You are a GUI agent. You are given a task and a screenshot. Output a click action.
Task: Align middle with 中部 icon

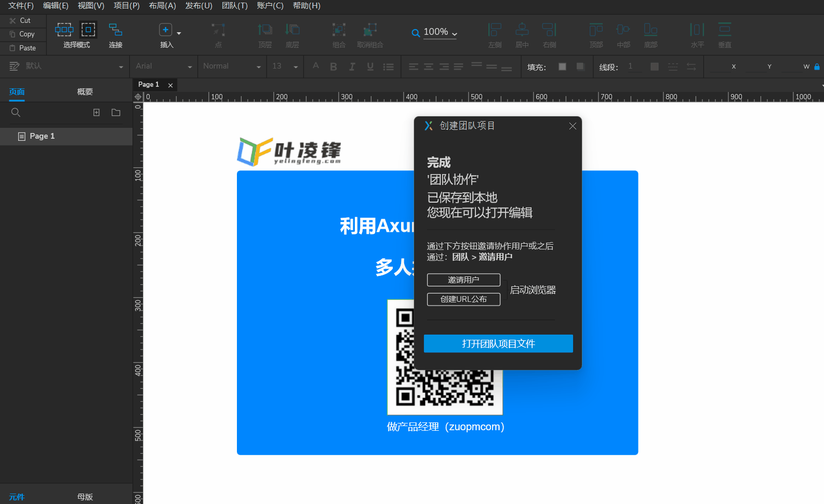pyautogui.click(x=623, y=30)
